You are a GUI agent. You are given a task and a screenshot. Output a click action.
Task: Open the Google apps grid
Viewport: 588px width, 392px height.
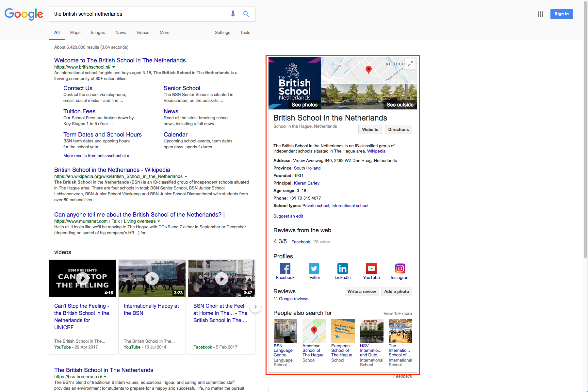(x=541, y=14)
